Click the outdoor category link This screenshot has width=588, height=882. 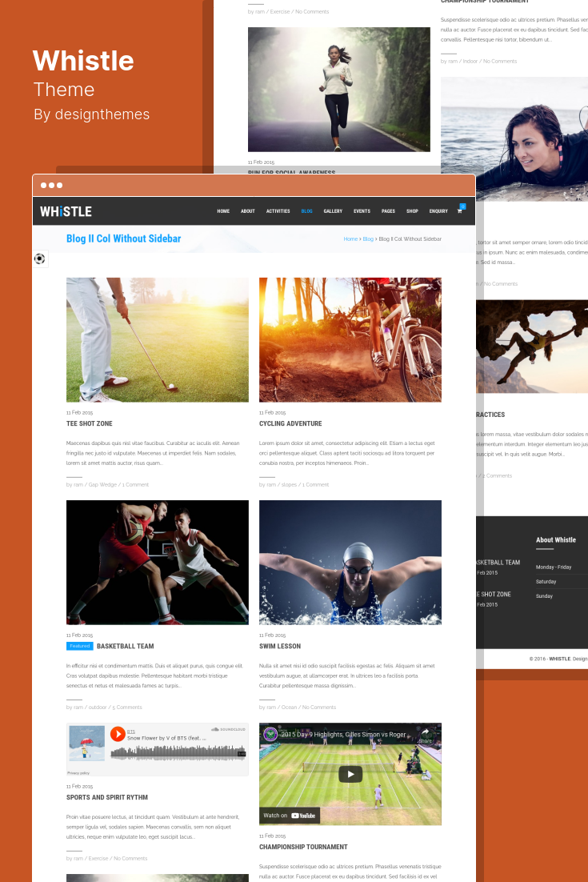coord(98,708)
